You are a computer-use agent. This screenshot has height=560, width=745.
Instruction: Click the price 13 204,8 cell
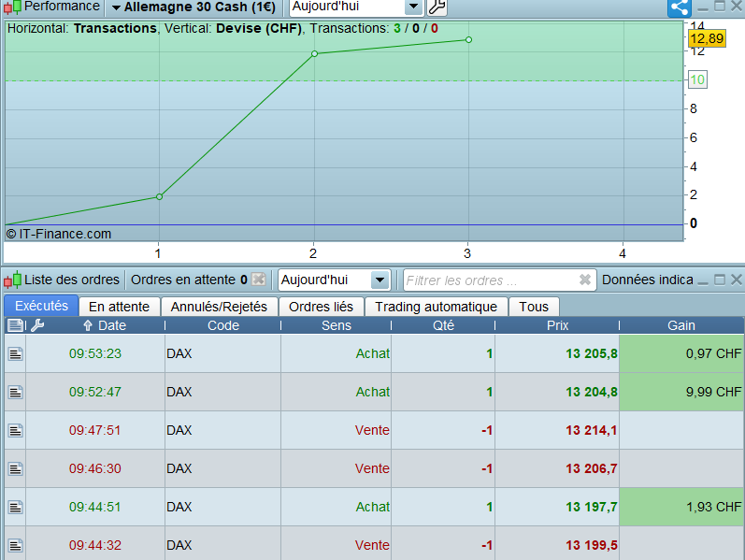557,393
